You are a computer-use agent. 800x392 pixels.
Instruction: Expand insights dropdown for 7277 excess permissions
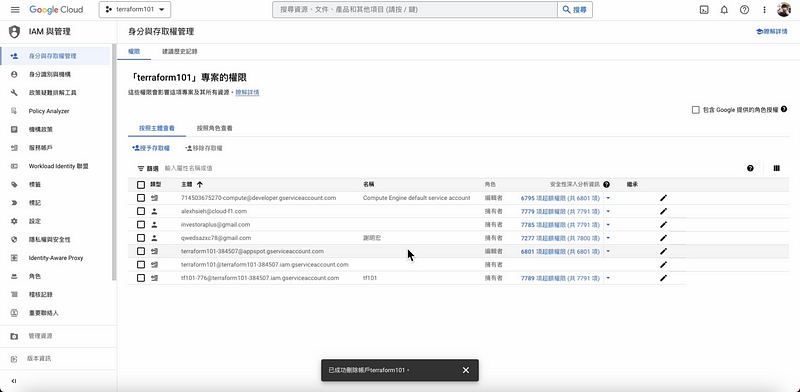608,238
